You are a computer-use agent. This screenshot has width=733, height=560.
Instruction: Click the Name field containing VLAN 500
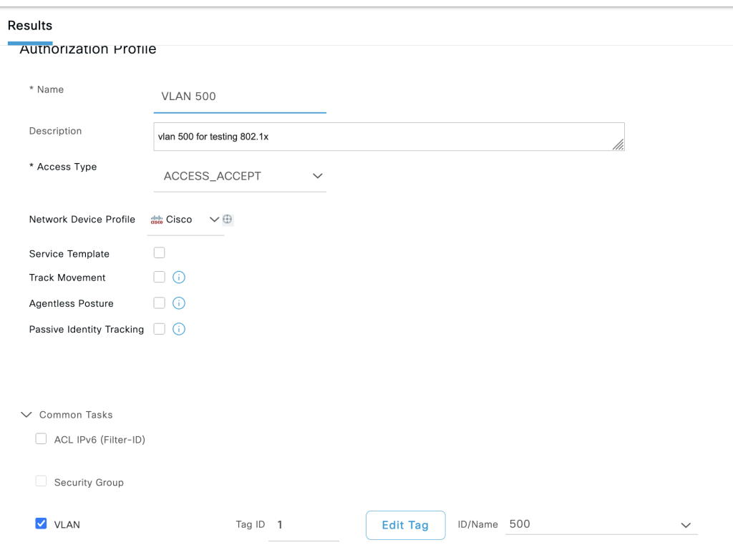[x=240, y=97]
